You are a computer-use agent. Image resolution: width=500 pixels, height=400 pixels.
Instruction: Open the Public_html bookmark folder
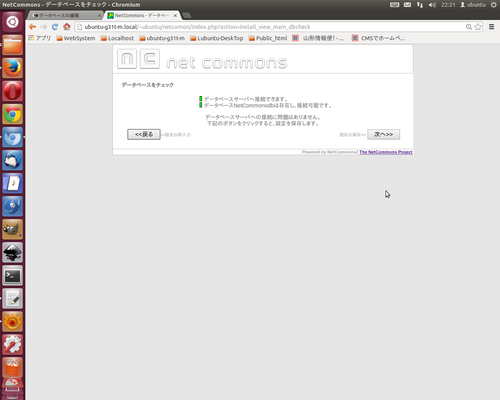point(268,38)
